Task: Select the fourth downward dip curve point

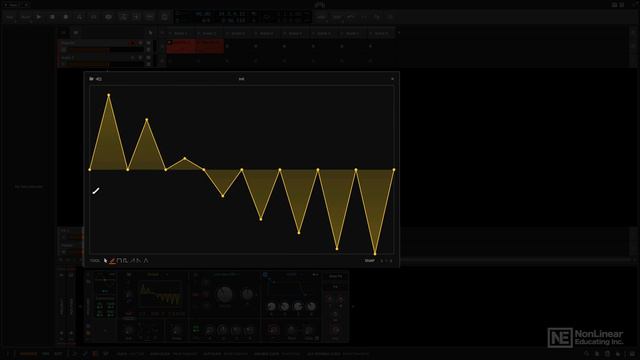Action: click(x=337, y=249)
